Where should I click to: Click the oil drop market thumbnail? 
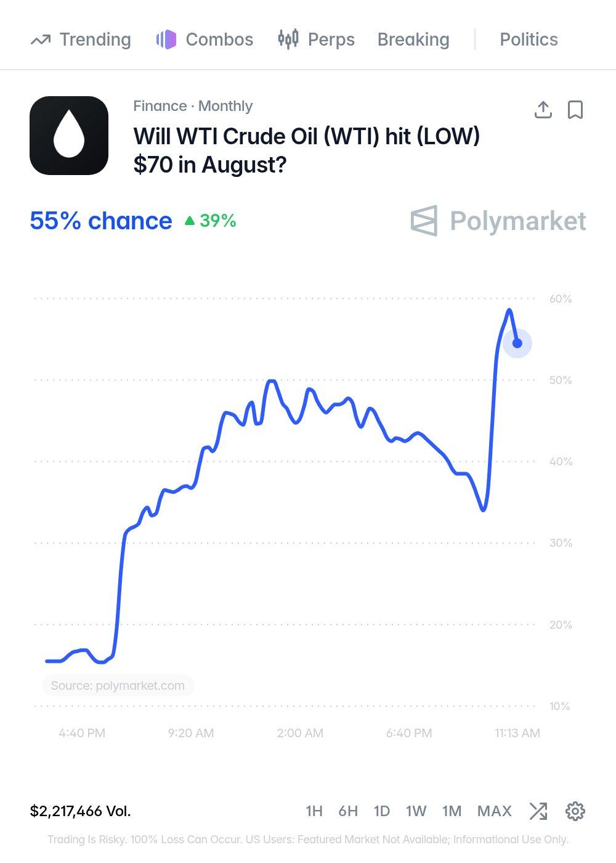pyautogui.click(x=69, y=136)
